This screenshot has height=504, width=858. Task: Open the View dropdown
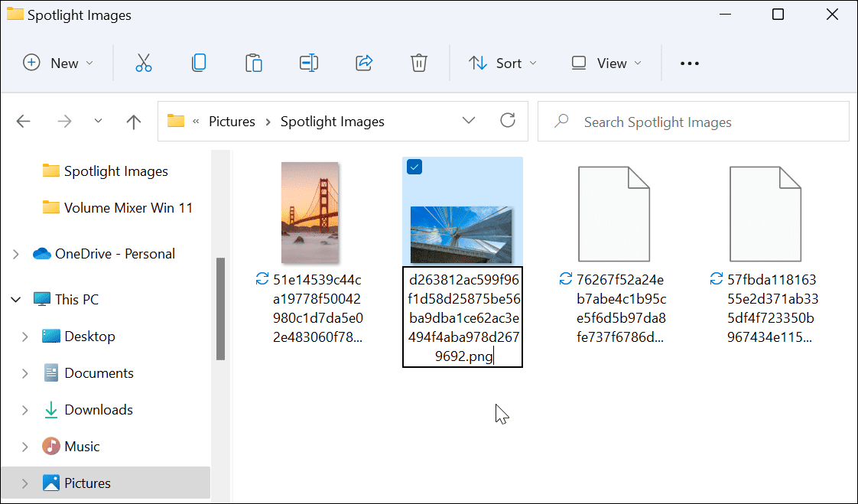coord(605,63)
